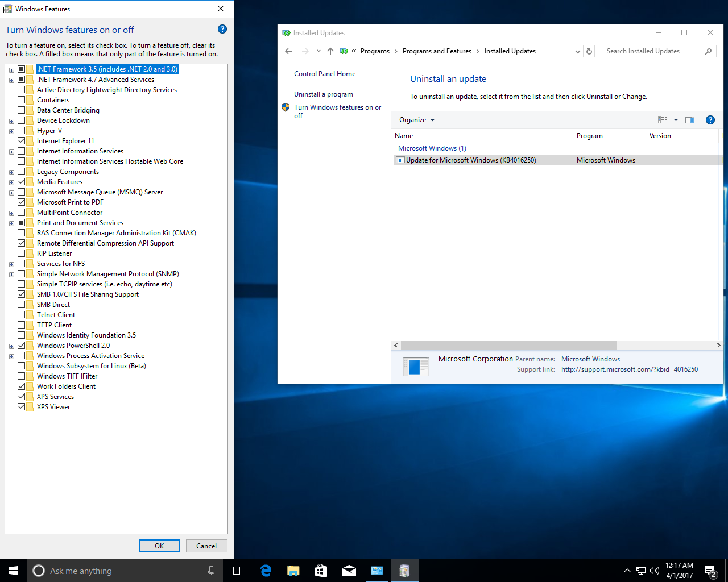This screenshot has height=582, width=728.
Task: Sort updates by the Version column header
Action: point(682,136)
